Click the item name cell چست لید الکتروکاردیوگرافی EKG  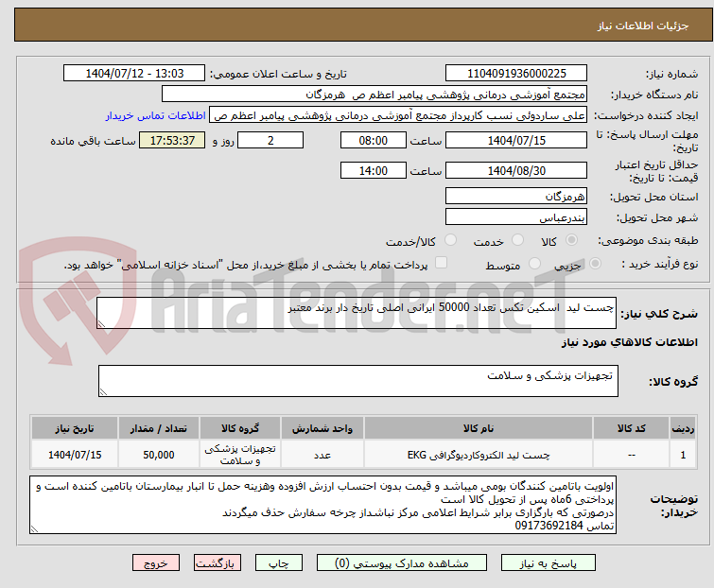pyautogui.click(x=479, y=455)
